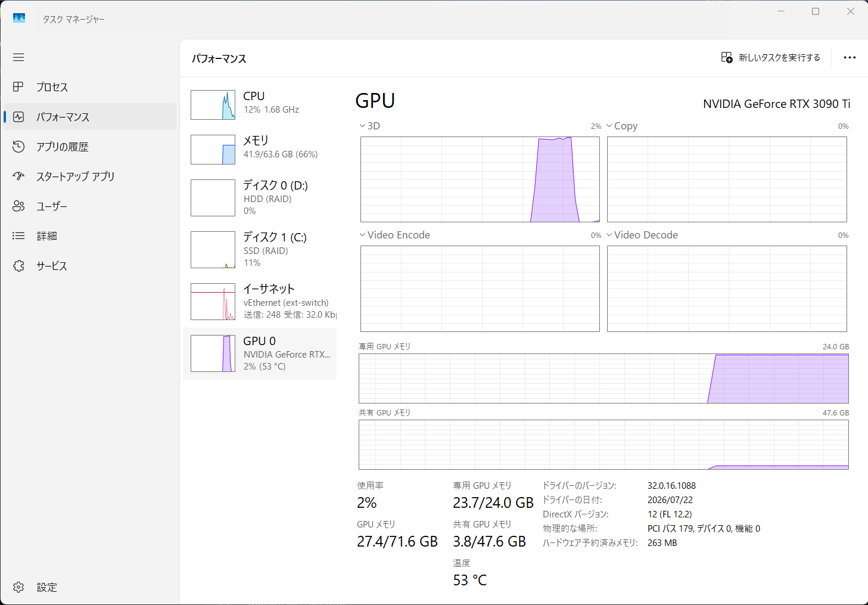Screen dimensions: 868x605
Task: Click driver version 32.0.16.1088
Action: pos(671,486)
